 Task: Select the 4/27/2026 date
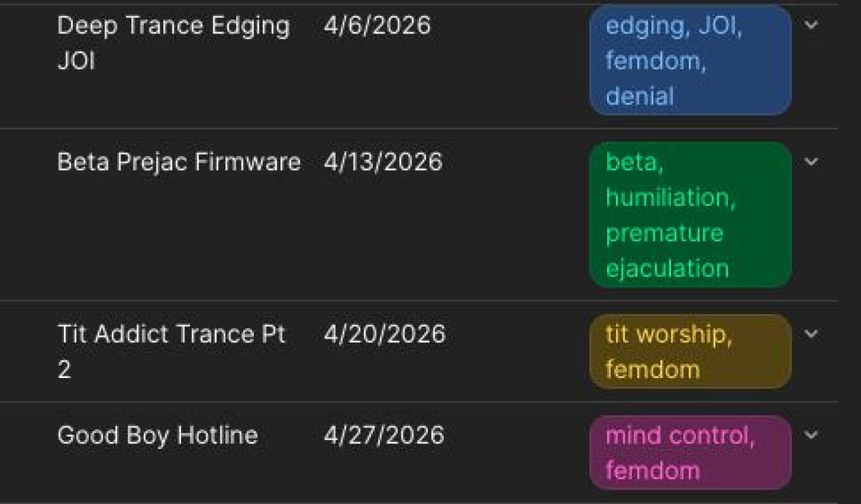pos(384,436)
